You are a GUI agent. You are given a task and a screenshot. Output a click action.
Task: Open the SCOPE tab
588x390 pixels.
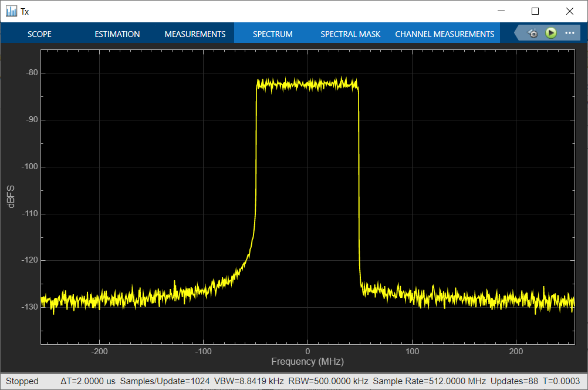[40, 34]
